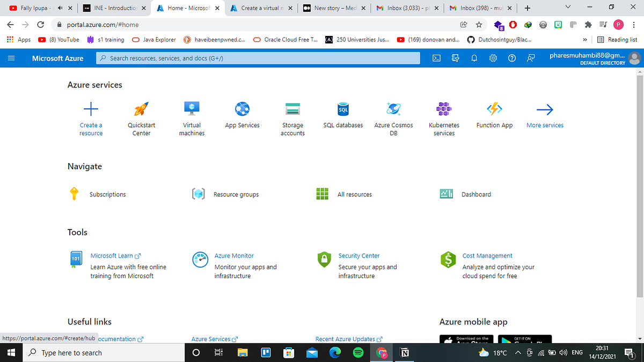The image size is (644, 362).
Task: Open the browser tab list chevron
Action: pyautogui.click(x=568, y=8)
